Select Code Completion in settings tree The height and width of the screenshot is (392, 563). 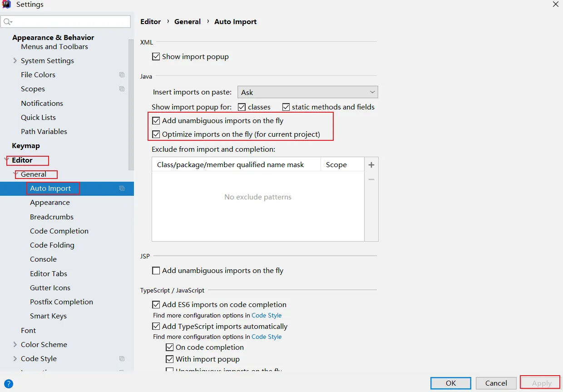point(59,231)
